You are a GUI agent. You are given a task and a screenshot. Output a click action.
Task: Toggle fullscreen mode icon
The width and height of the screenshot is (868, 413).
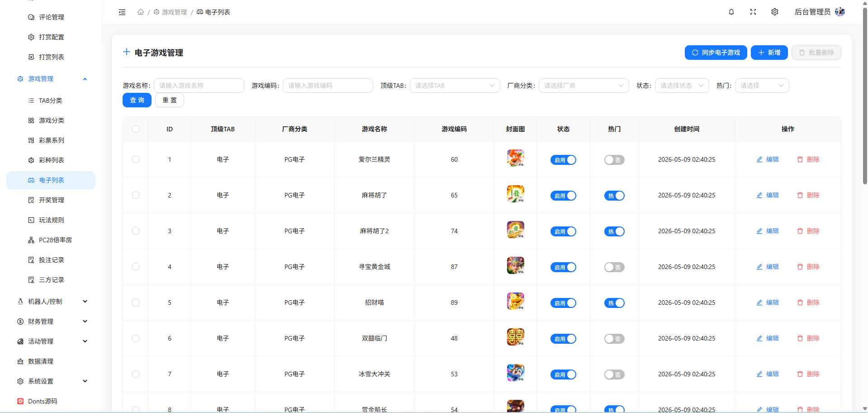pyautogui.click(x=753, y=12)
